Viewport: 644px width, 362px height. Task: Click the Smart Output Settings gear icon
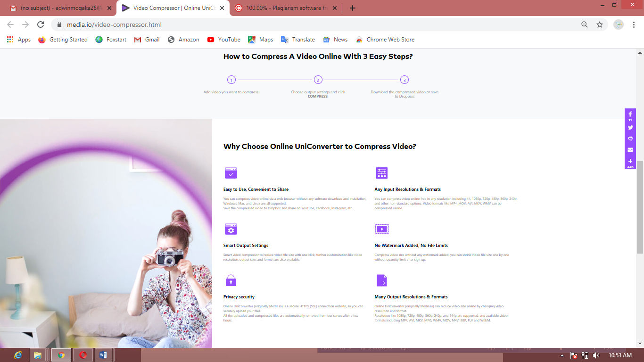tap(231, 229)
